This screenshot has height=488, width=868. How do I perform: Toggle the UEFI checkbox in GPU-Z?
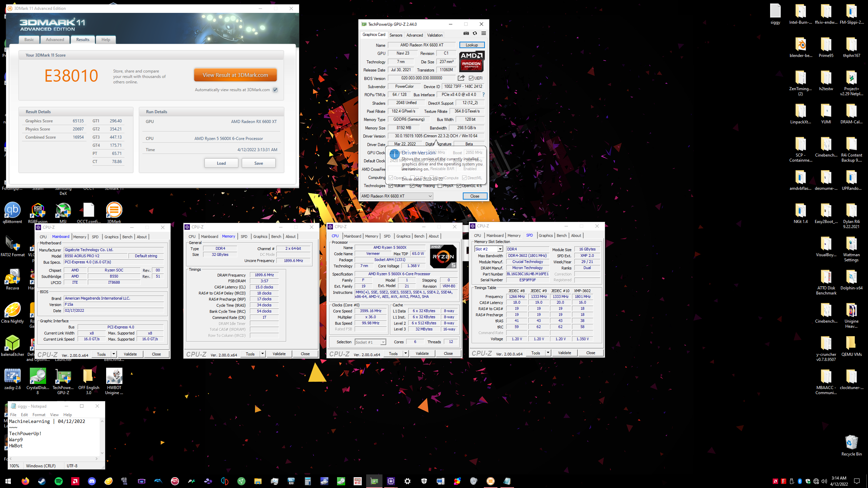[x=471, y=78]
